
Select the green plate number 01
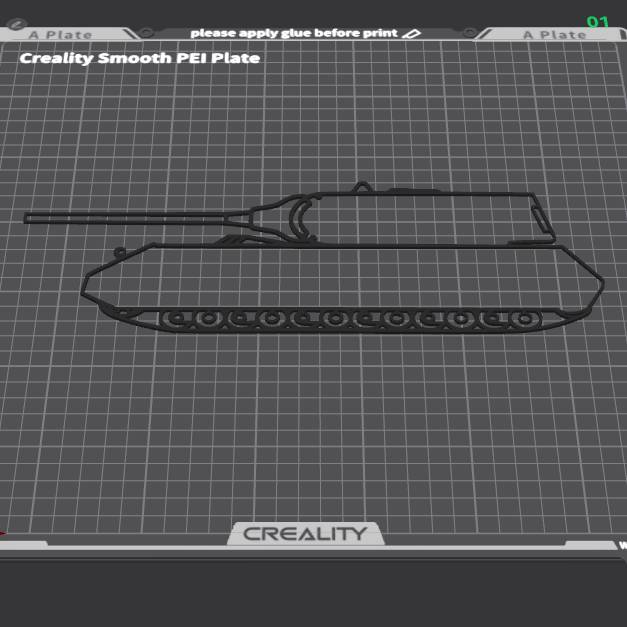[598, 22]
